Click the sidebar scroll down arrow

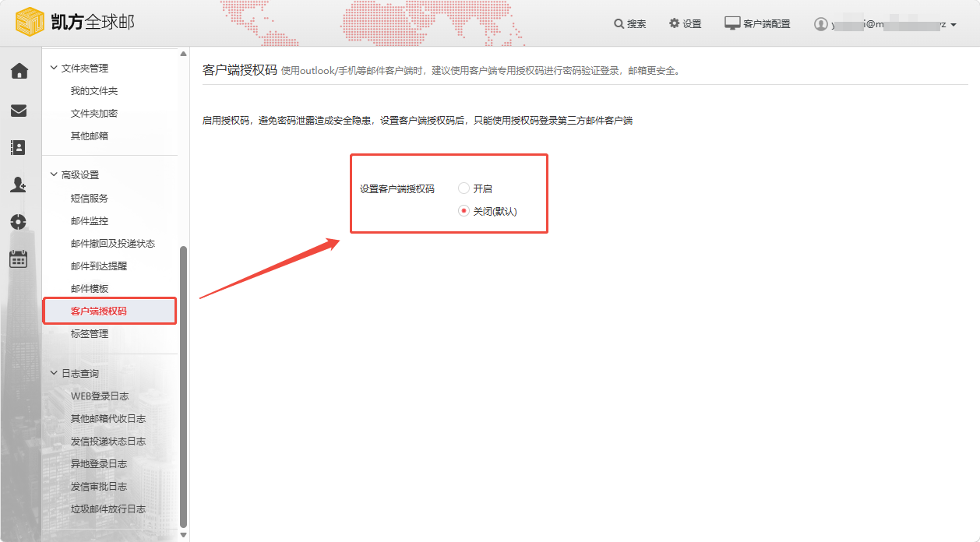pyautogui.click(x=184, y=535)
